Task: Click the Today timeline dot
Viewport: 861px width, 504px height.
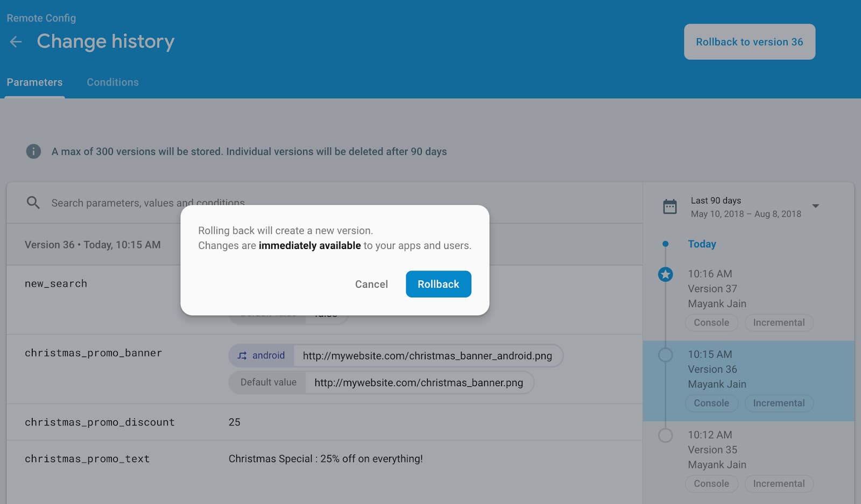Action: (666, 244)
